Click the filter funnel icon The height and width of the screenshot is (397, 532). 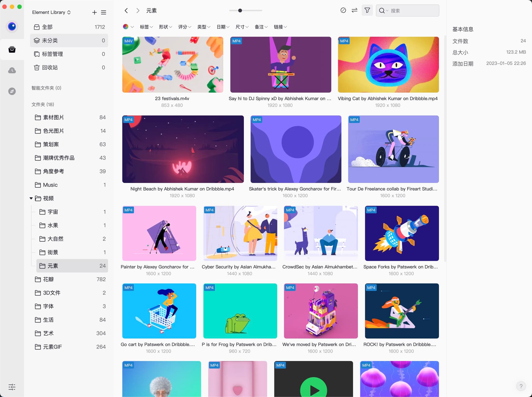click(367, 11)
